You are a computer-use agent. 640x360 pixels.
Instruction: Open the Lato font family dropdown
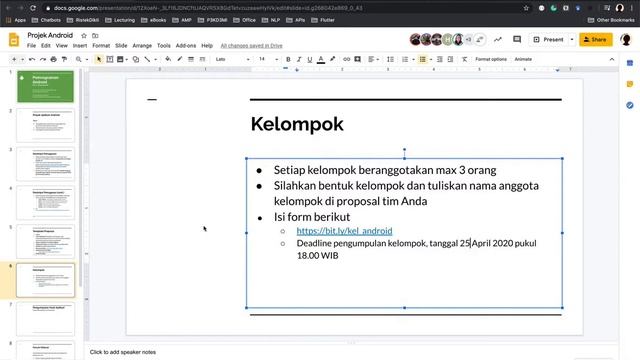point(233,60)
